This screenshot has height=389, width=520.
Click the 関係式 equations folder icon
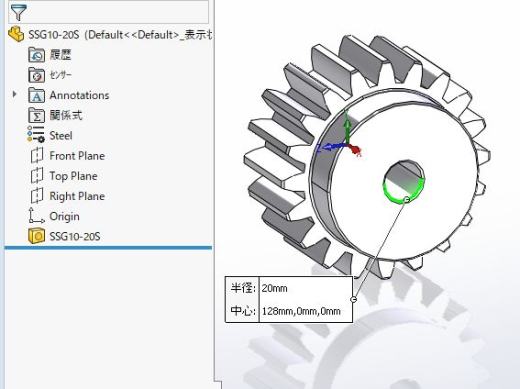[x=36, y=116]
